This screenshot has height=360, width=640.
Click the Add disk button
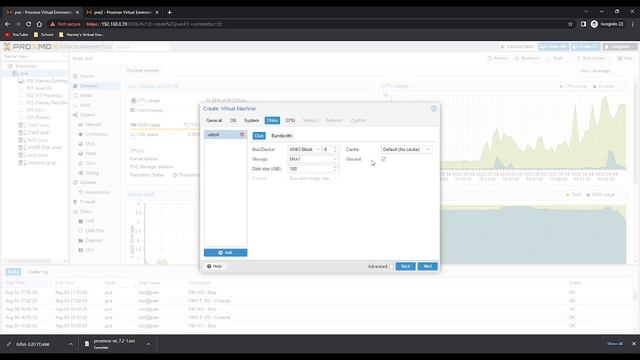click(225, 253)
